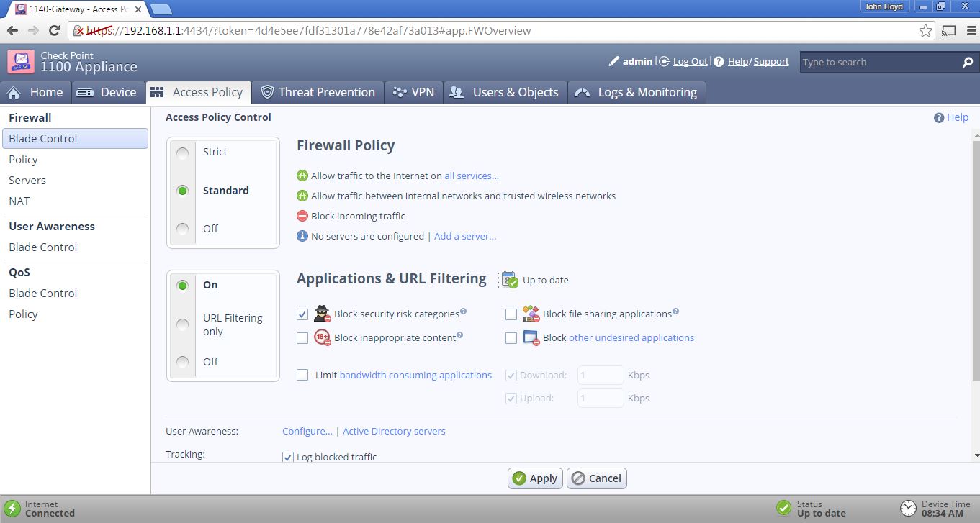Open the VPN tab
The height and width of the screenshot is (523, 980).
[x=413, y=92]
